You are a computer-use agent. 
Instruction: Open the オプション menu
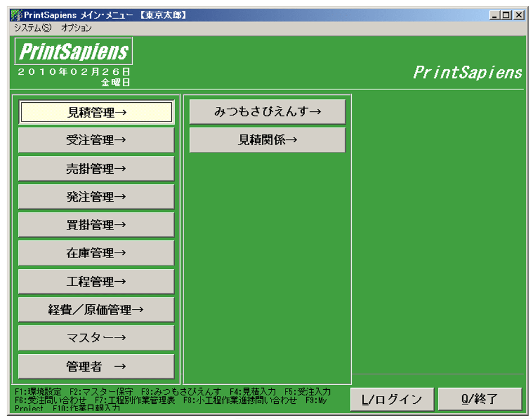[x=77, y=28]
